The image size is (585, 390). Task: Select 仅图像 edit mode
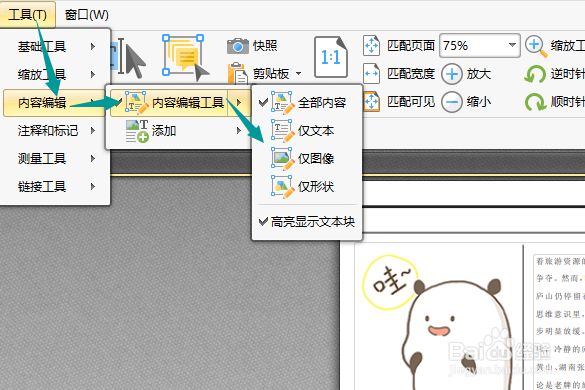point(307,159)
